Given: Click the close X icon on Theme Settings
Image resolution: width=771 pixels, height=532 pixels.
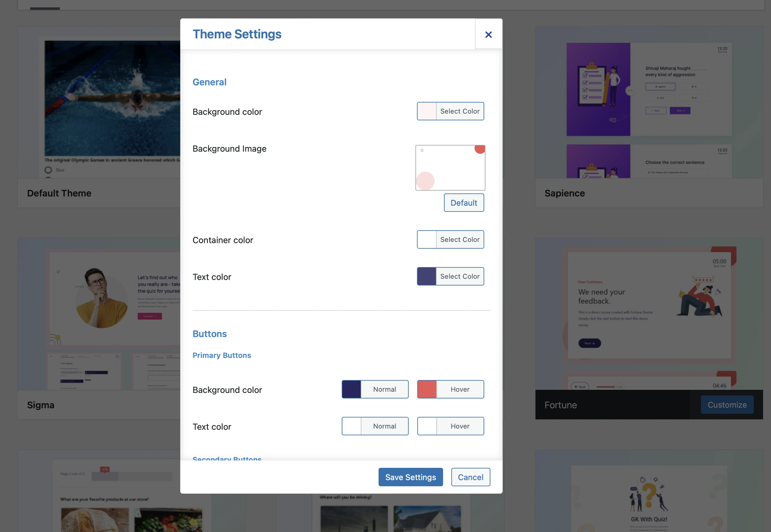Looking at the screenshot, I should pos(488,33).
